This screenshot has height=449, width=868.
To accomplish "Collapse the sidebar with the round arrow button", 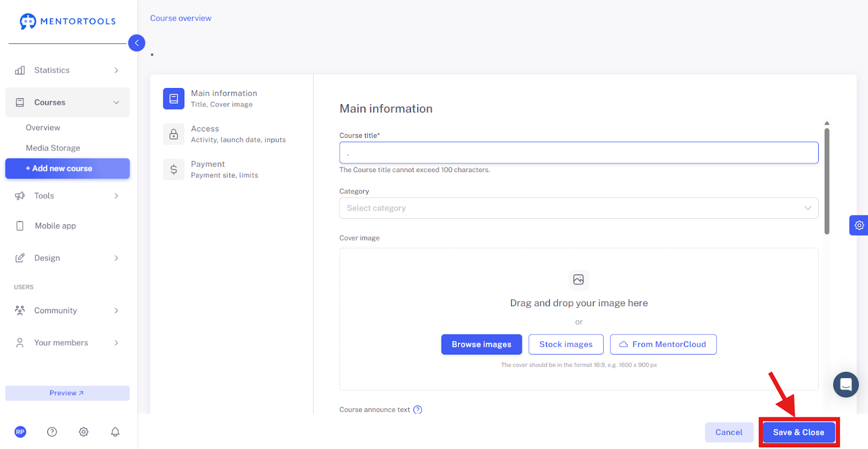I will pyautogui.click(x=137, y=43).
